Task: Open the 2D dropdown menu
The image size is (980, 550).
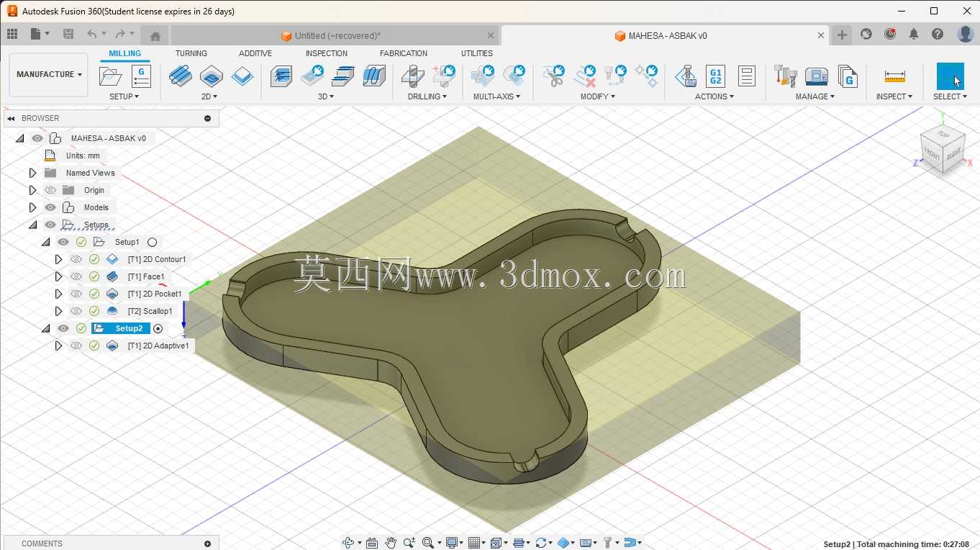Action: pos(209,96)
